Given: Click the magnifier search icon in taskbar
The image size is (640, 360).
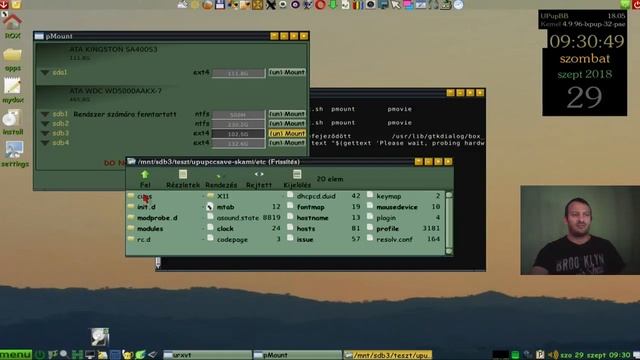Looking at the screenshot, I should (x=64, y=355).
